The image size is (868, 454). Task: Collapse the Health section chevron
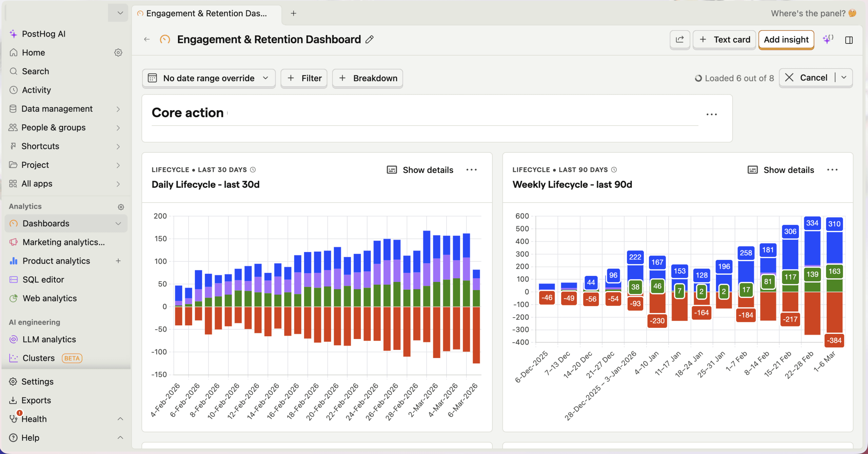(x=120, y=419)
